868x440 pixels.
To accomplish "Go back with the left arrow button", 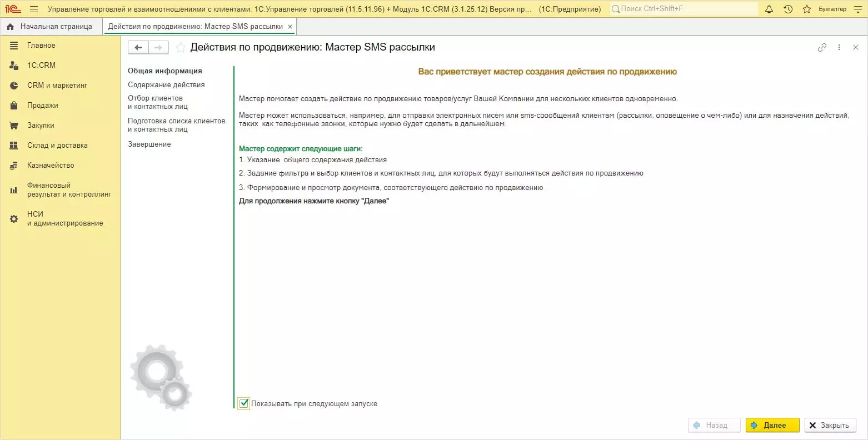I will point(138,48).
